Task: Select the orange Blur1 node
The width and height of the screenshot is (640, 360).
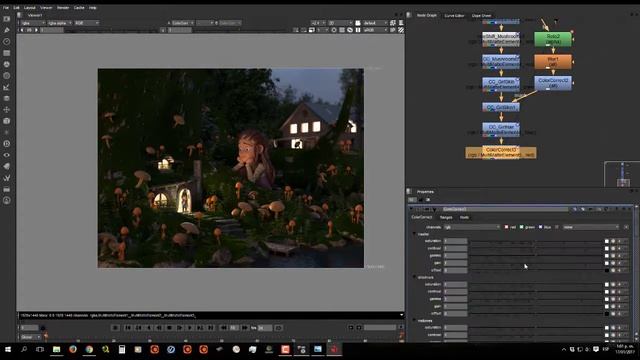Action: tap(553, 62)
